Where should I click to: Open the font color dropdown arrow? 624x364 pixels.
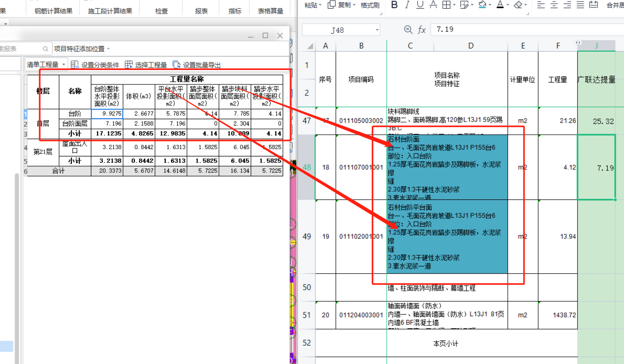pos(508,5)
